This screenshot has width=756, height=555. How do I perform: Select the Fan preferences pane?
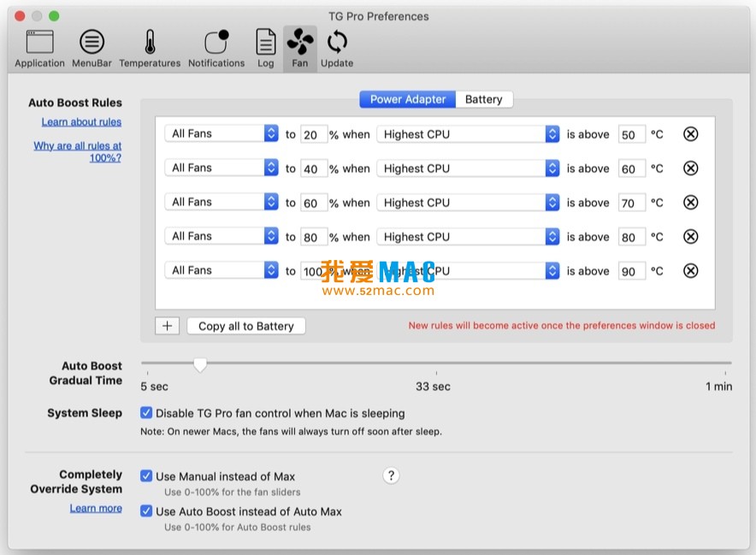(x=300, y=50)
